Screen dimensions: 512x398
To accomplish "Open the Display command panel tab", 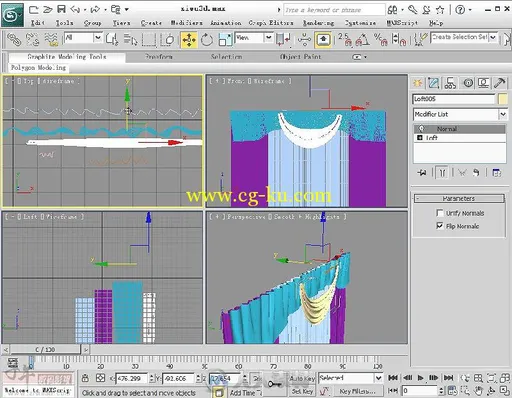I will click(x=483, y=83).
